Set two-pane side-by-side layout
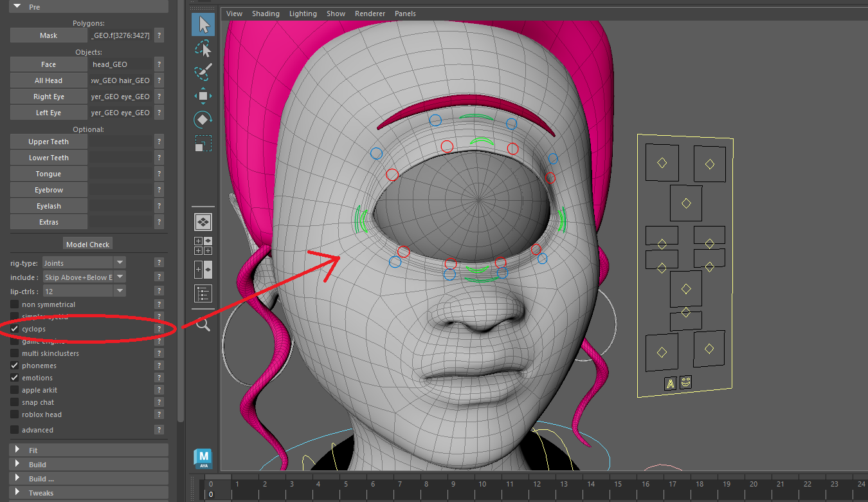Image resolution: width=868 pixels, height=502 pixels. coord(203,270)
